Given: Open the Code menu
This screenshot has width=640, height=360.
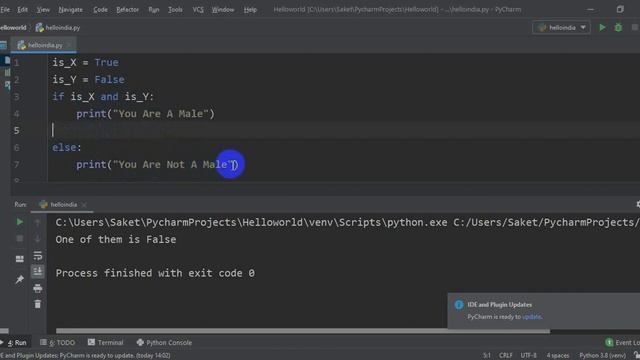Looking at the screenshot, I should [x=100, y=9].
